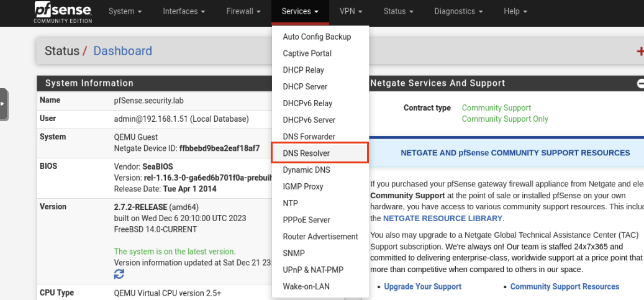Open the Status dropdown menu
Image resolution: width=644 pixels, height=300 pixels.
click(x=398, y=12)
